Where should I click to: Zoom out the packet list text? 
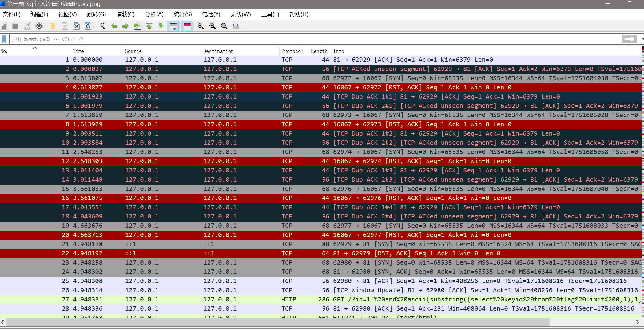coord(212,26)
